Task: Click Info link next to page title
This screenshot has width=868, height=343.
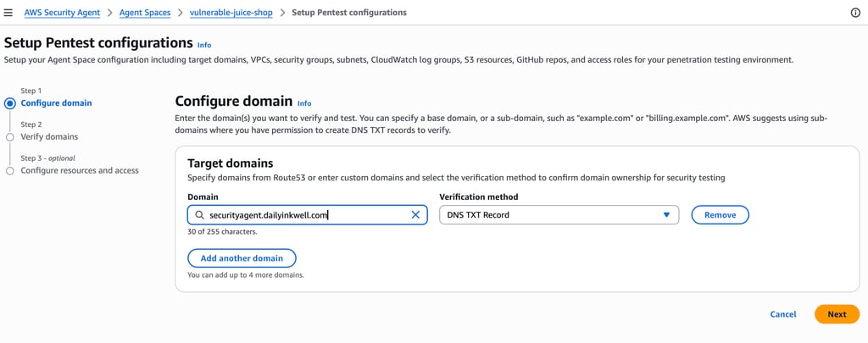Action: (x=204, y=45)
